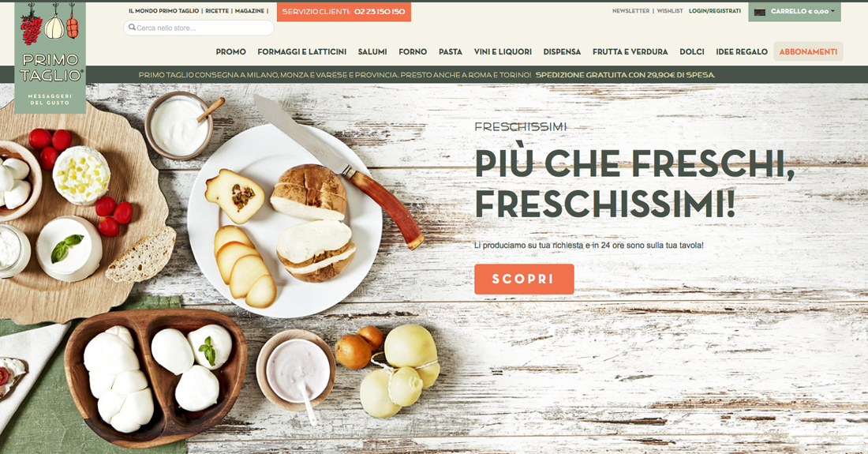Image resolution: width=868 pixels, height=454 pixels.
Task: Open the Dispensa menu
Action: coord(562,51)
